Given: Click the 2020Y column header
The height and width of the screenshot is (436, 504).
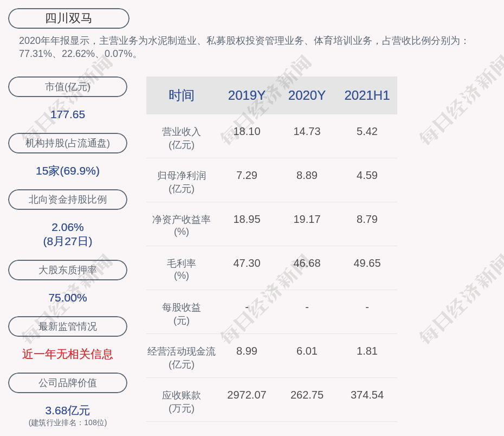Looking at the screenshot, I should click(x=307, y=95).
